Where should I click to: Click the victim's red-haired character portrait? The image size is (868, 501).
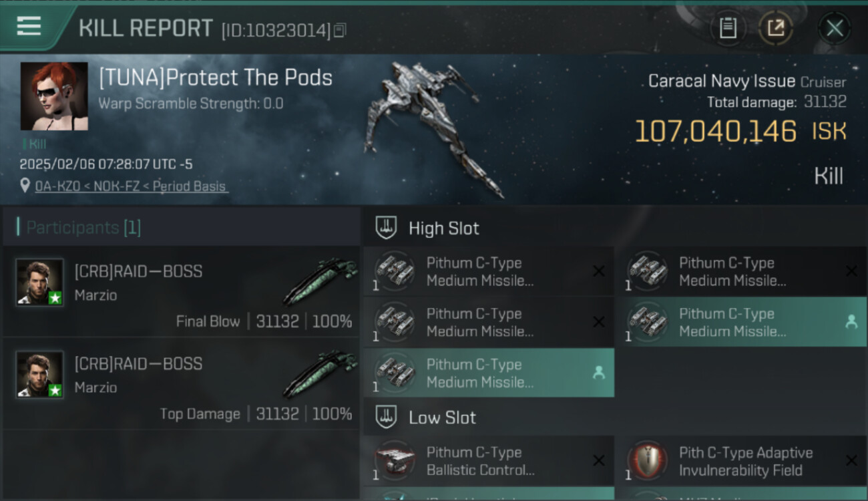tap(54, 96)
